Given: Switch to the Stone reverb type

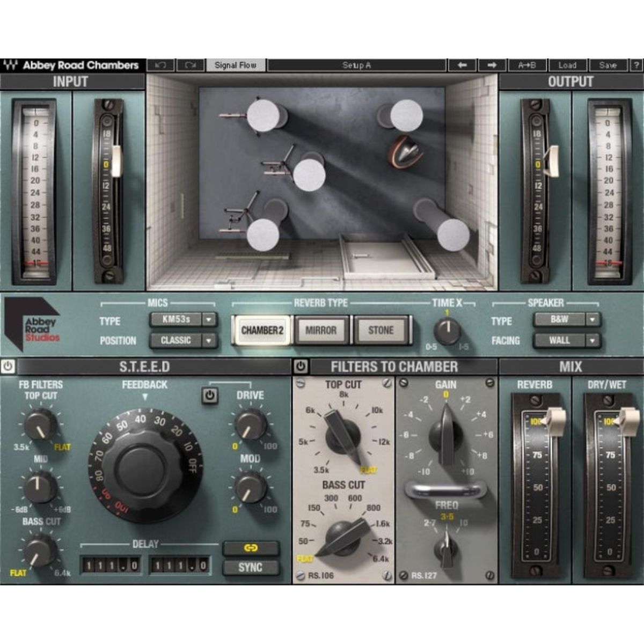Looking at the screenshot, I should click(x=381, y=330).
